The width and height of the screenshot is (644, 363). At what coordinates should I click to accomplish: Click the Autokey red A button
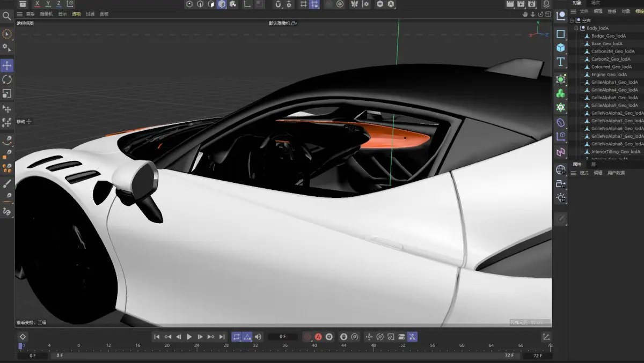click(318, 337)
